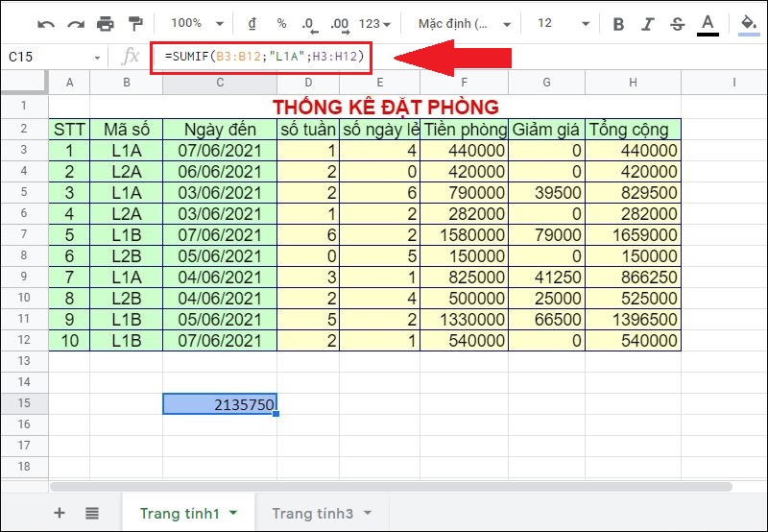This screenshot has height=532, width=768.
Task: Select the Trang tính1 sheet tab
Action: [188, 513]
